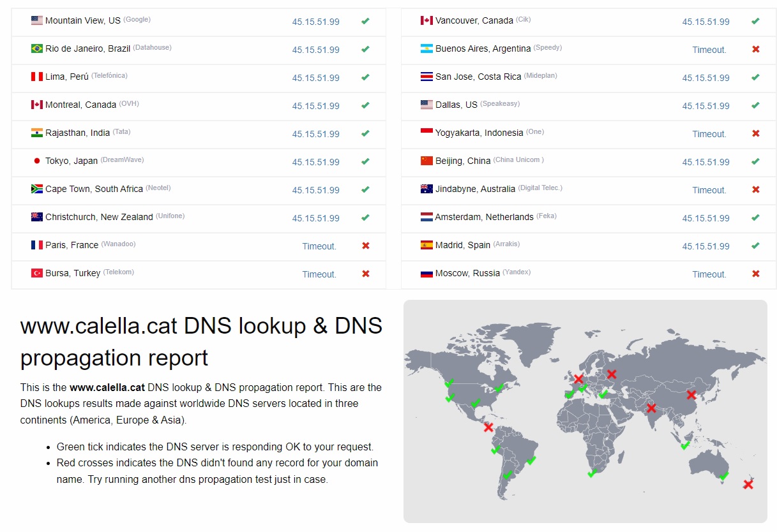Click the Brazil flag icon for Rio de Janeiro
This screenshot has width=777, height=532.
pyautogui.click(x=37, y=48)
